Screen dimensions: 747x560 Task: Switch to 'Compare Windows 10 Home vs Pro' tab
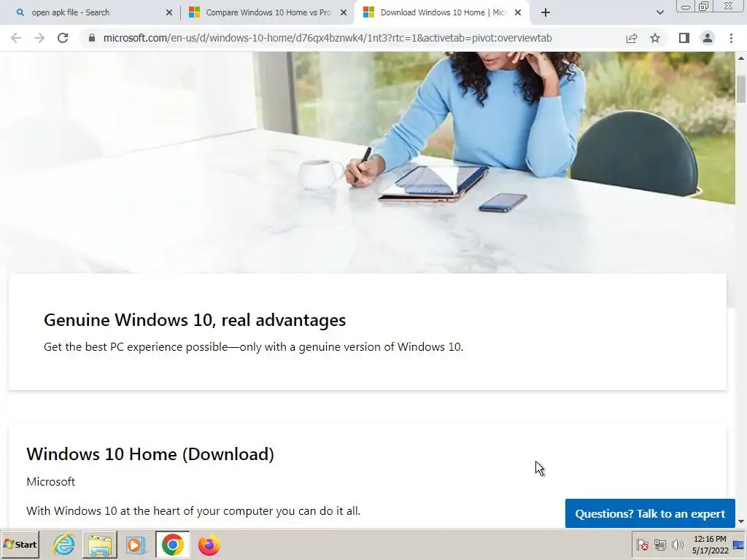point(267,13)
